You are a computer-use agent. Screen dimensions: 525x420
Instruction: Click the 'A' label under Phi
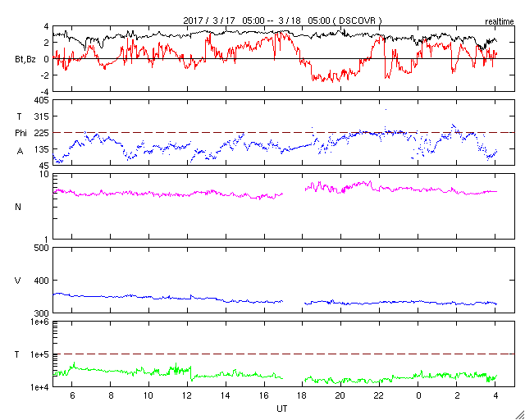(20, 151)
